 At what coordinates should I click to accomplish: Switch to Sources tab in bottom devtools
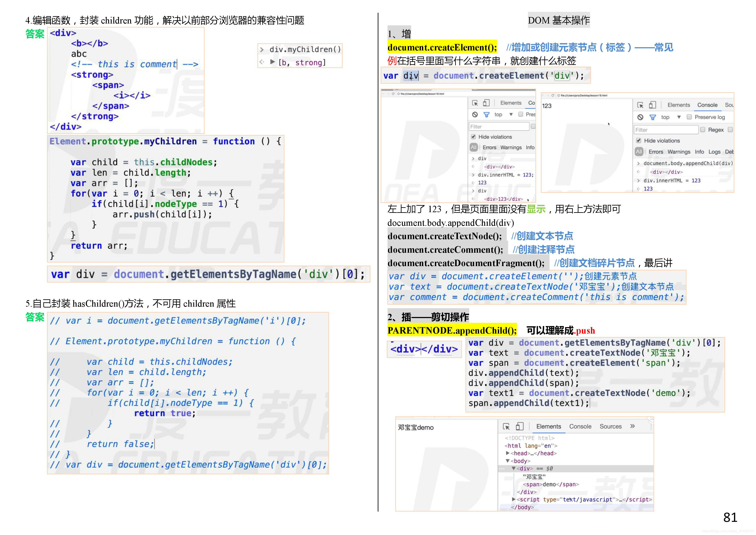(x=611, y=427)
